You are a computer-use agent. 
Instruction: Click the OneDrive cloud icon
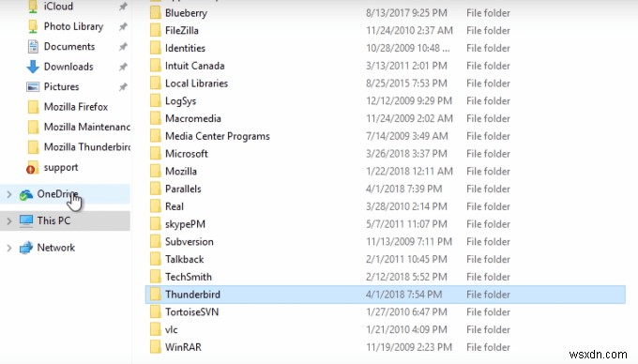coord(26,194)
